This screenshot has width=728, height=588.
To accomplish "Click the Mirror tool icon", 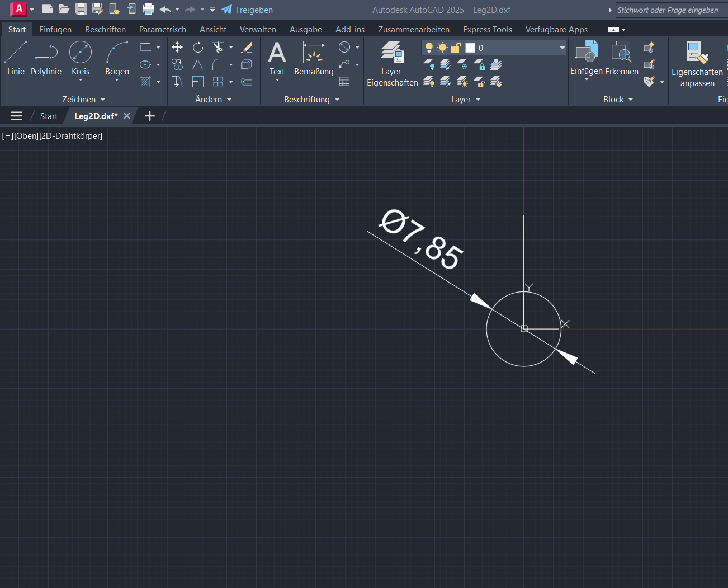I will (198, 64).
